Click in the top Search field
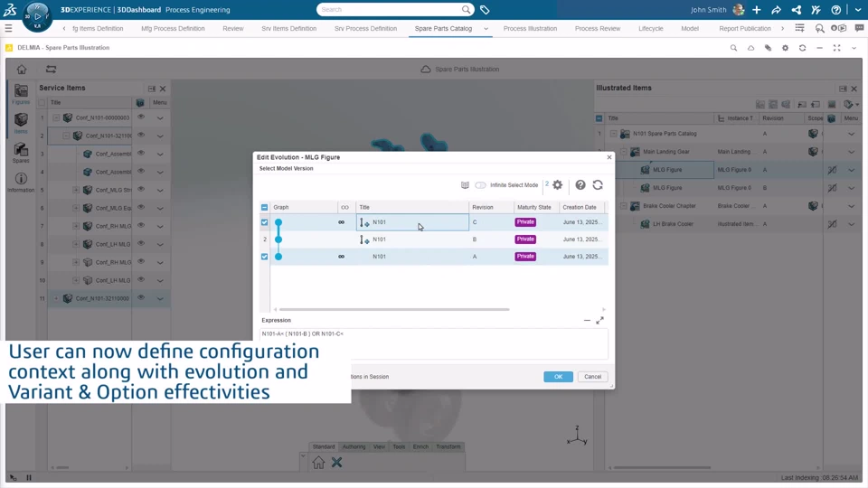868x488 pixels. coord(391,9)
